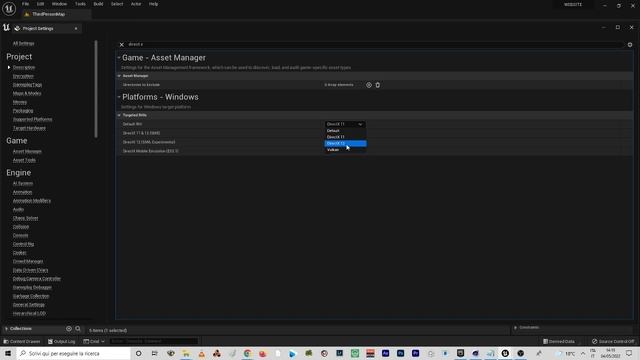
Task: Open All Settings in the sidebar
Action: tap(23, 43)
